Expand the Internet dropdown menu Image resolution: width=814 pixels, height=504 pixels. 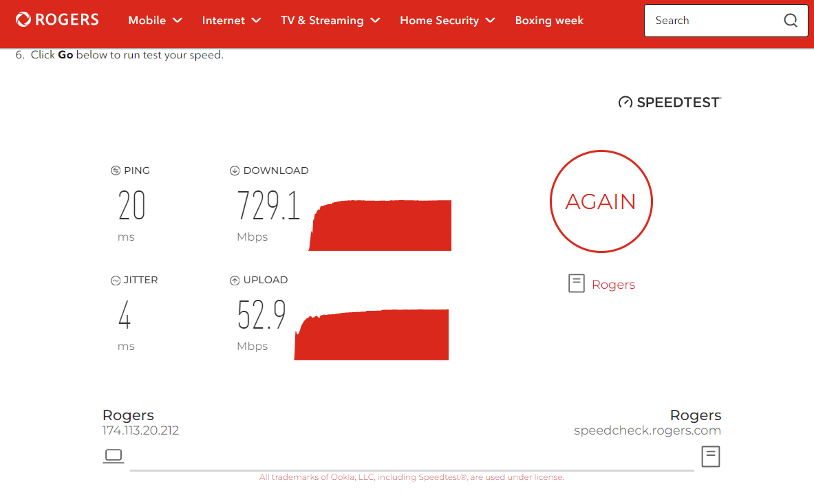click(231, 21)
